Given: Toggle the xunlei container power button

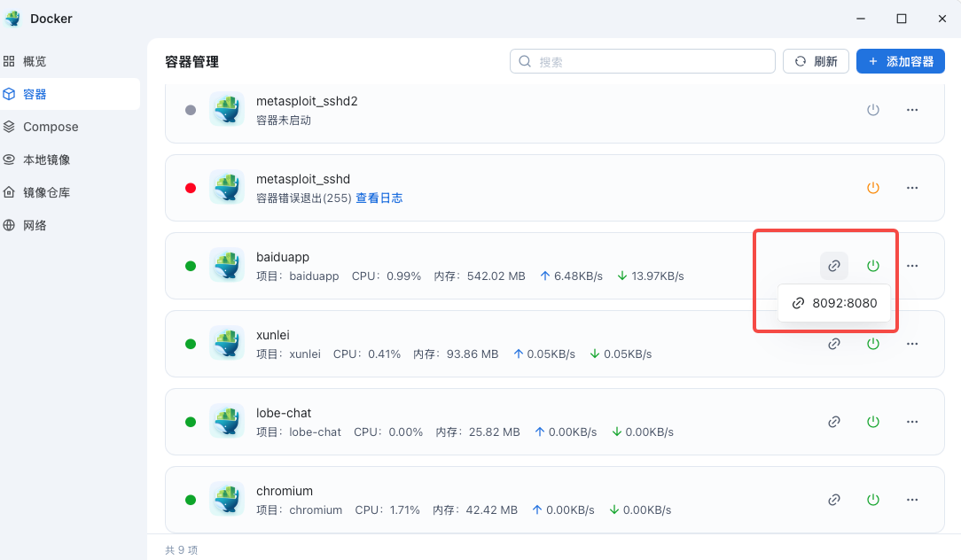Looking at the screenshot, I should point(872,344).
